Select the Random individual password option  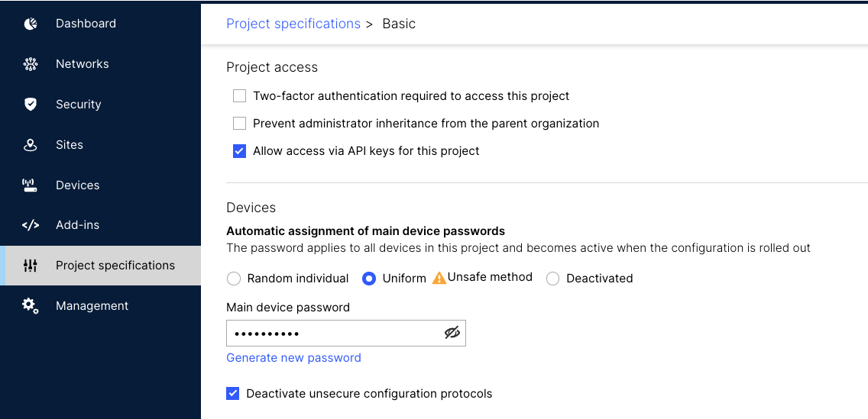[x=234, y=279]
